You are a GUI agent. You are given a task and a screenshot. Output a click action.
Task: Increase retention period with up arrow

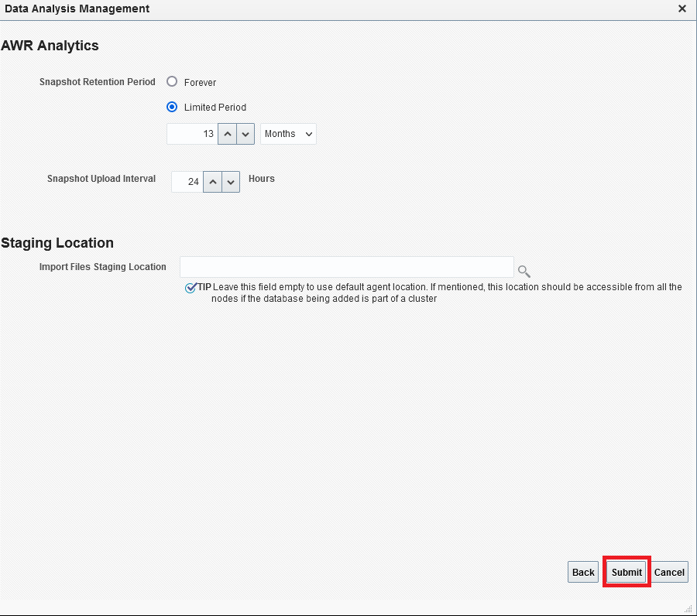click(x=227, y=134)
